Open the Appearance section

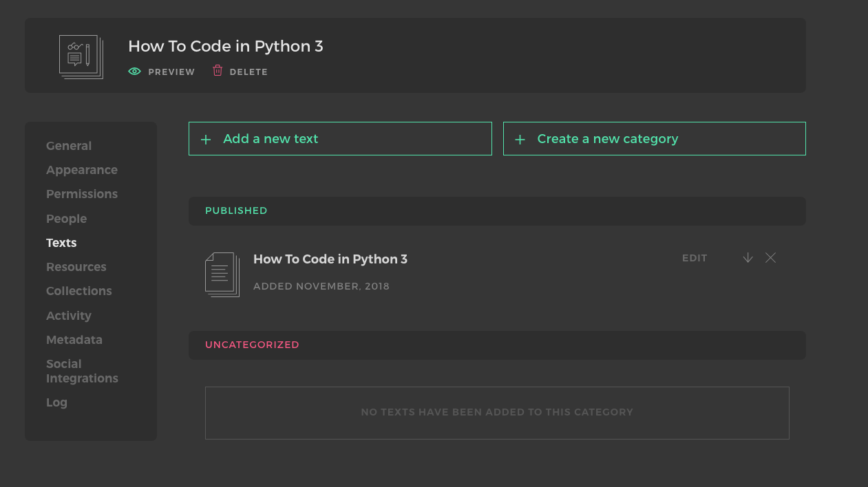[82, 170]
